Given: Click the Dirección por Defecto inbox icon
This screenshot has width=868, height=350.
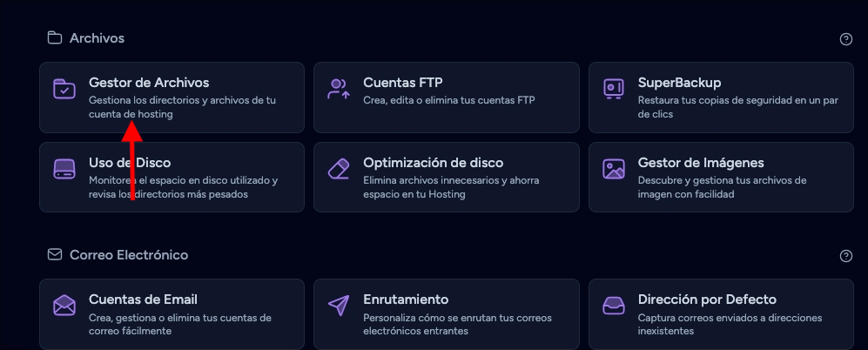Looking at the screenshot, I should 614,306.
